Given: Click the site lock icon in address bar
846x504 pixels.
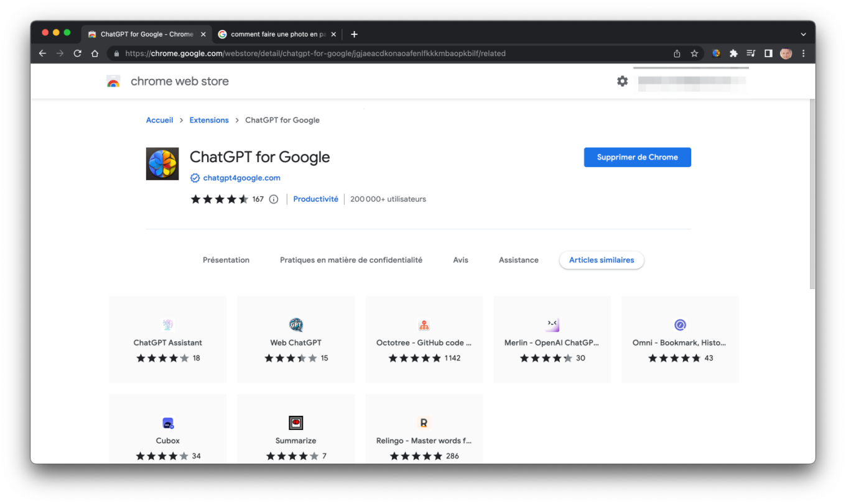Looking at the screenshot, I should point(116,53).
